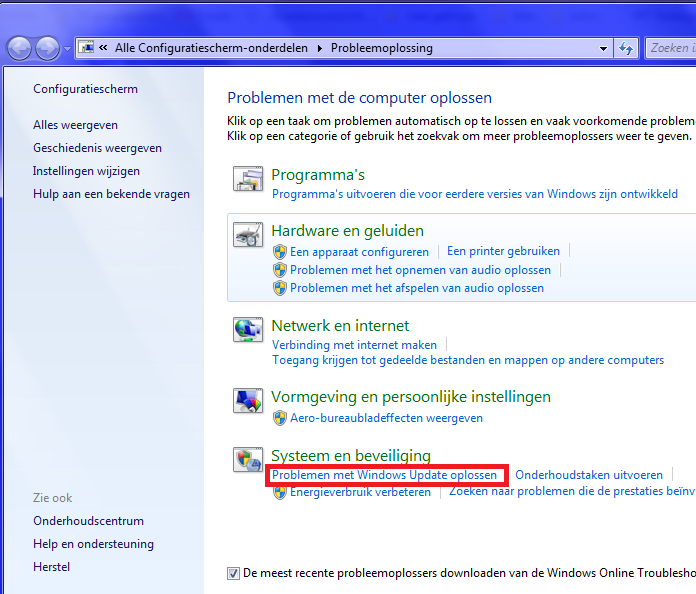Open the 'Programma's' category heading
This screenshot has height=594, width=696.
[318, 175]
